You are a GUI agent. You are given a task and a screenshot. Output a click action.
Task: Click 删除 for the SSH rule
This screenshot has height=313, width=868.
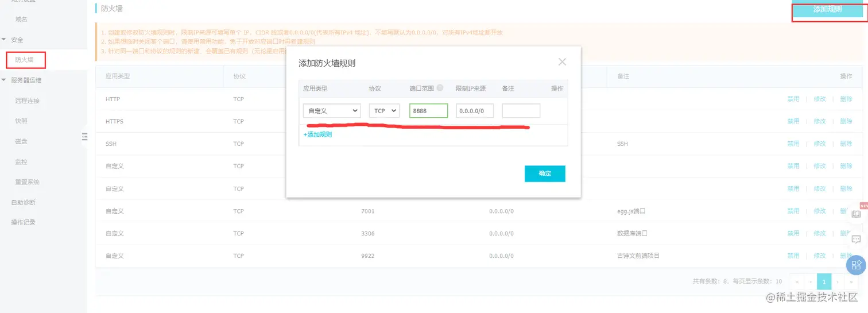tap(846, 144)
